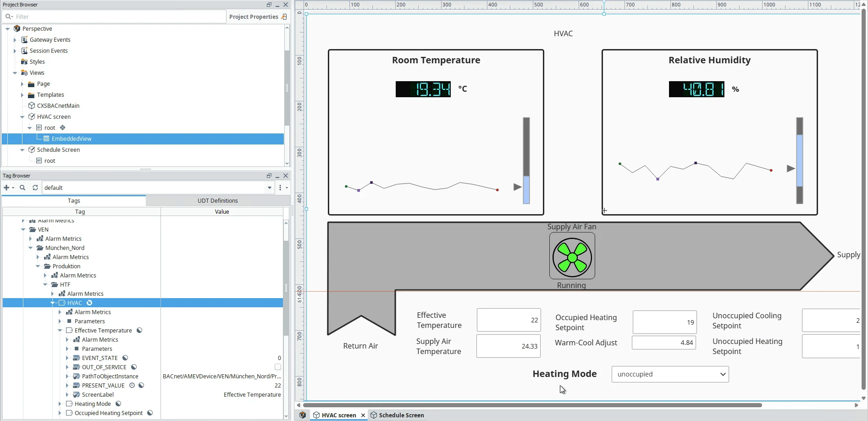Collapse the Effective Temperature tag
The height and width of the screenshot is (421, 868).
[x=60, y=331]
